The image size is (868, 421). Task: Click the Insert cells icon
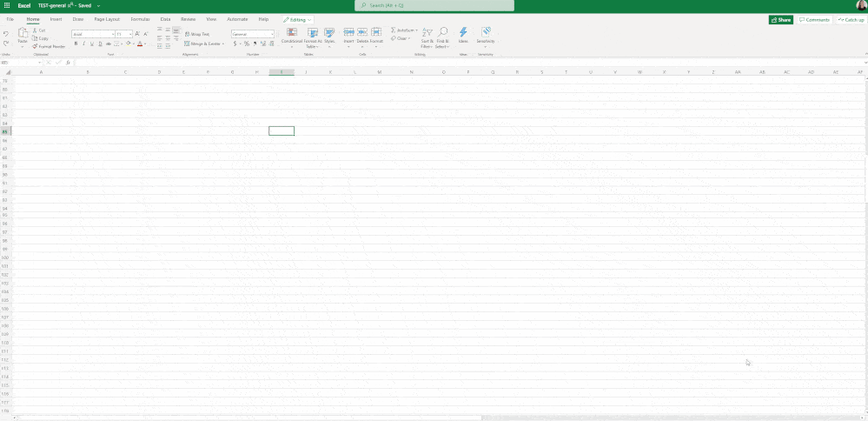(x=348, y=33)
